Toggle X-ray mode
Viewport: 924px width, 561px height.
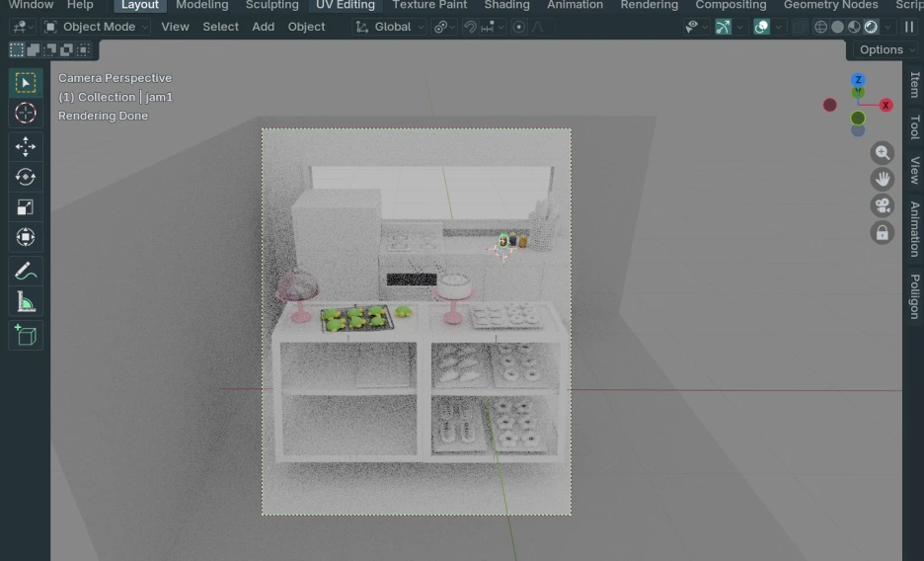(800, 27)
